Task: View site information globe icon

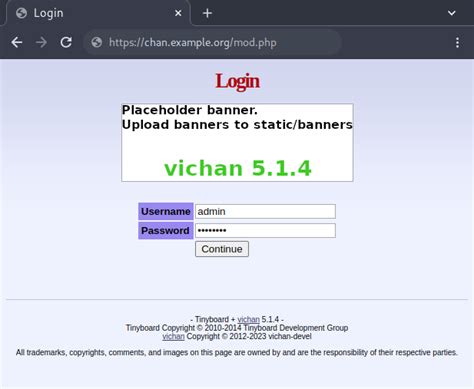Action: click(97, 43)
